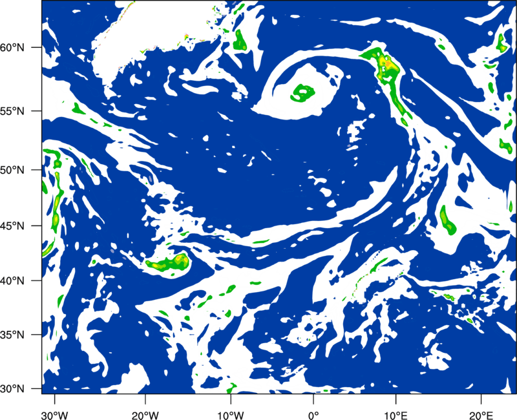Click the 45°N latitude label
Image resolution: width=517 pixels, height=420 pixels.
12,226
